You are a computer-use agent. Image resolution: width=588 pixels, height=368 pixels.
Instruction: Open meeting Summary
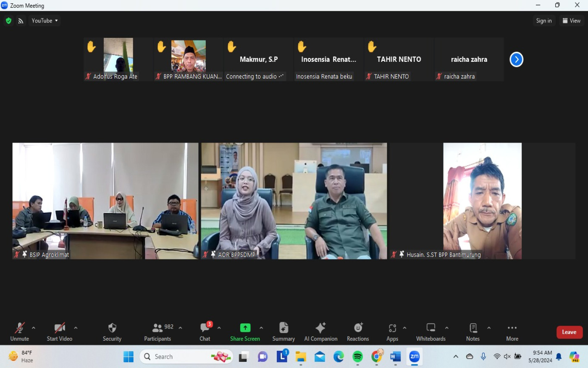click(283, 331)
